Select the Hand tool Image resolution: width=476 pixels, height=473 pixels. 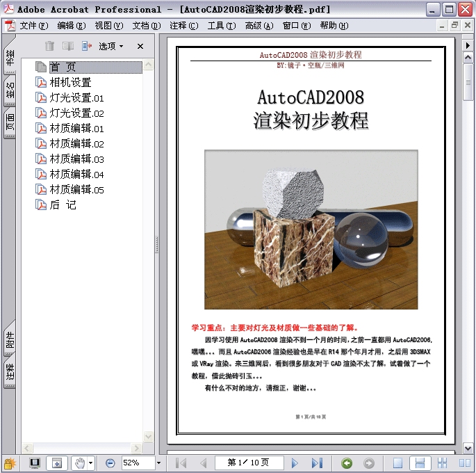(x=79, y=463)
